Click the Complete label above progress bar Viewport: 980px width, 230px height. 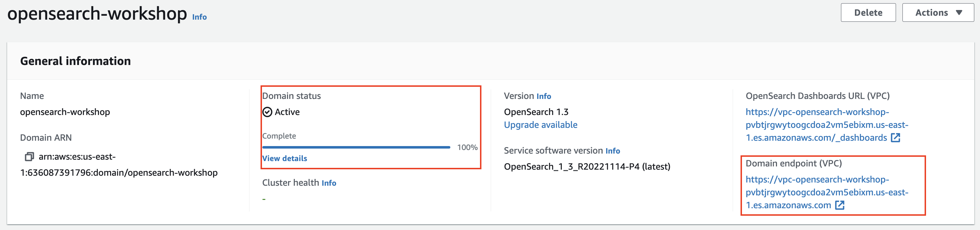click(279, 136)
